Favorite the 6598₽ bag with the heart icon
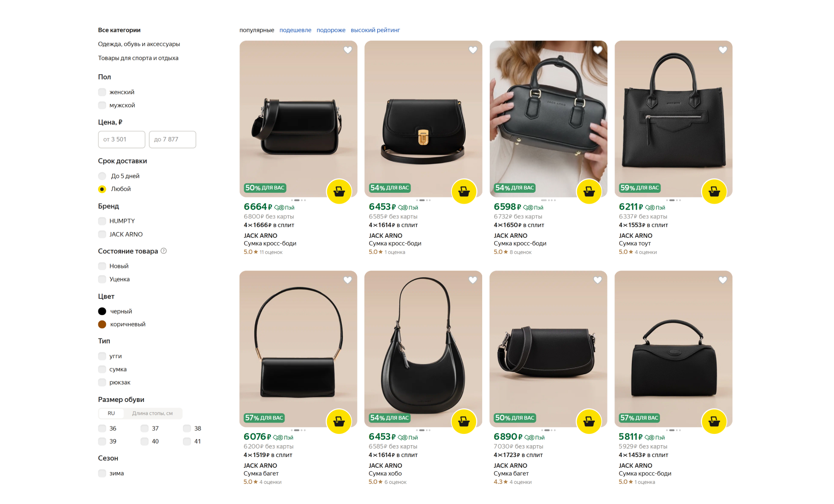 point(597,50)
